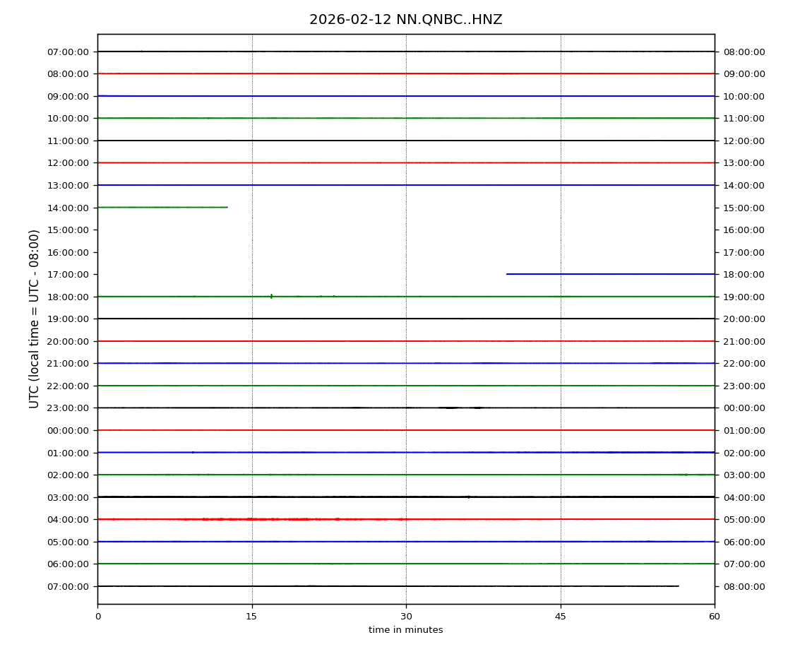Click the left-axis 11:00:00 time label

click(69, 141)
